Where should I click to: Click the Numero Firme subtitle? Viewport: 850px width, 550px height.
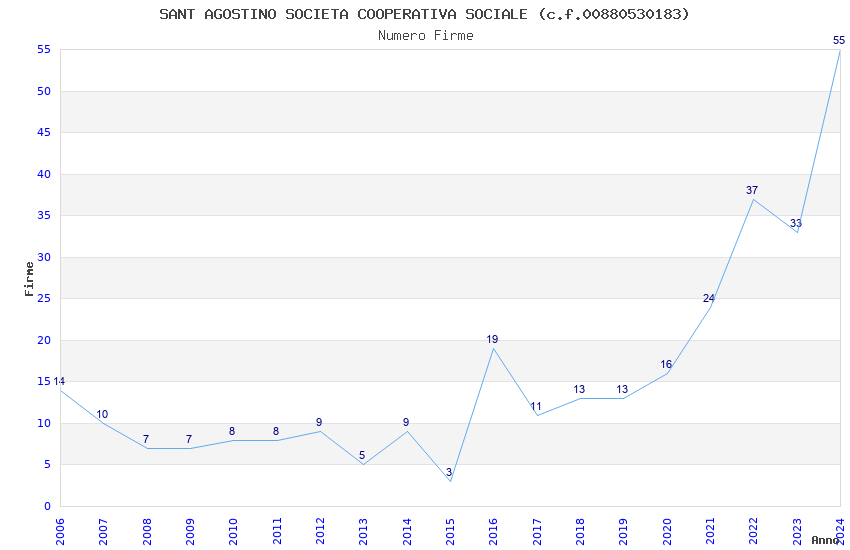pyautogui.click(x=425, y=35)
